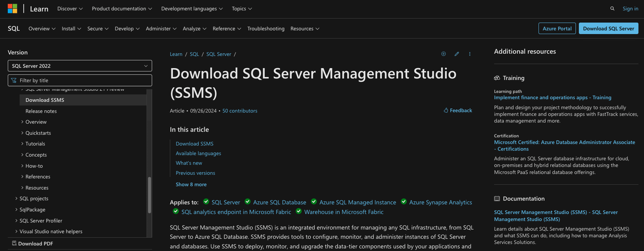644x251 pixels.
Task: Open the more actions three-dot menu
Action: [470, 54]
